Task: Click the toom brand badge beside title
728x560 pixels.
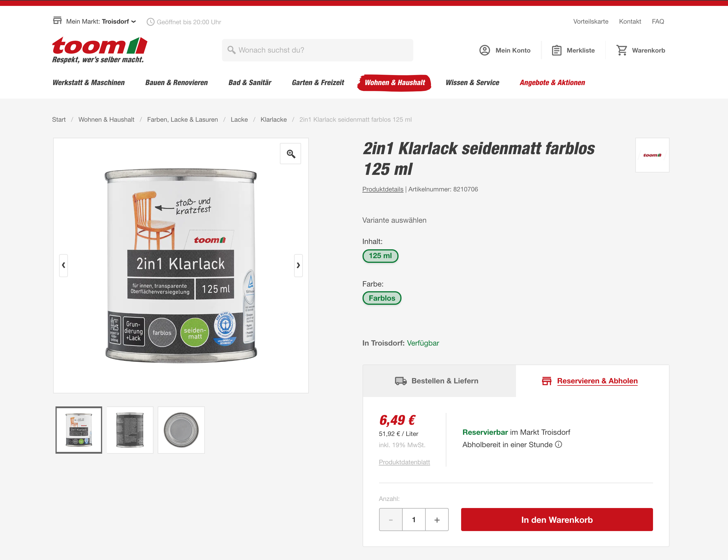Action: click(x=652, y=155)
